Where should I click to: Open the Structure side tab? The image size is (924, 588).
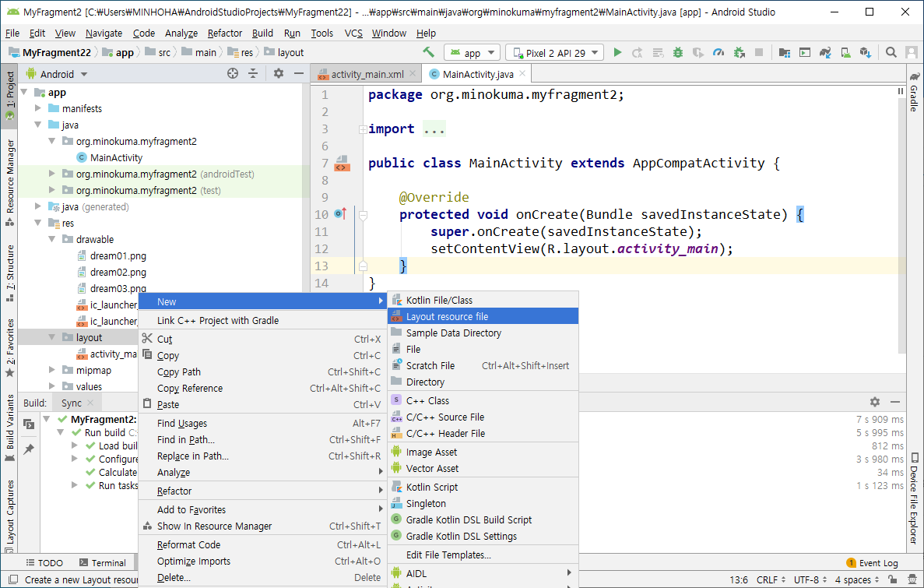point(9,273)
